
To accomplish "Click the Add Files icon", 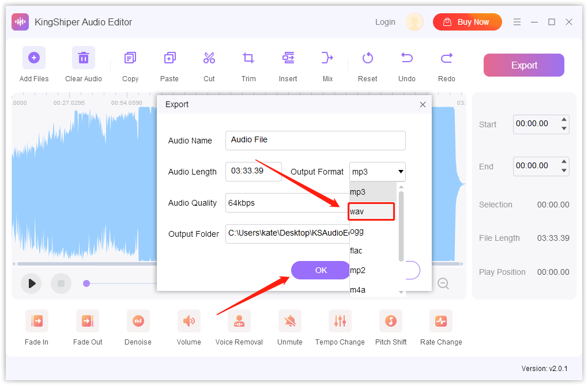I will coord(34,58).
